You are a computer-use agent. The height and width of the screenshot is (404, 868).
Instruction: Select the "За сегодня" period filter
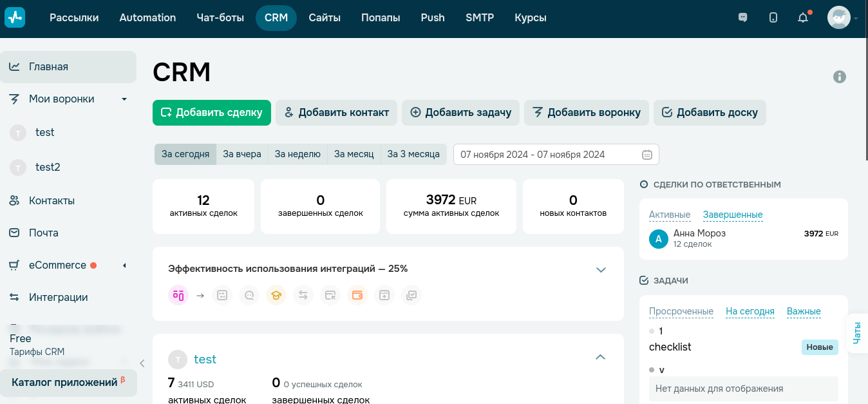[x=185, y=154]
